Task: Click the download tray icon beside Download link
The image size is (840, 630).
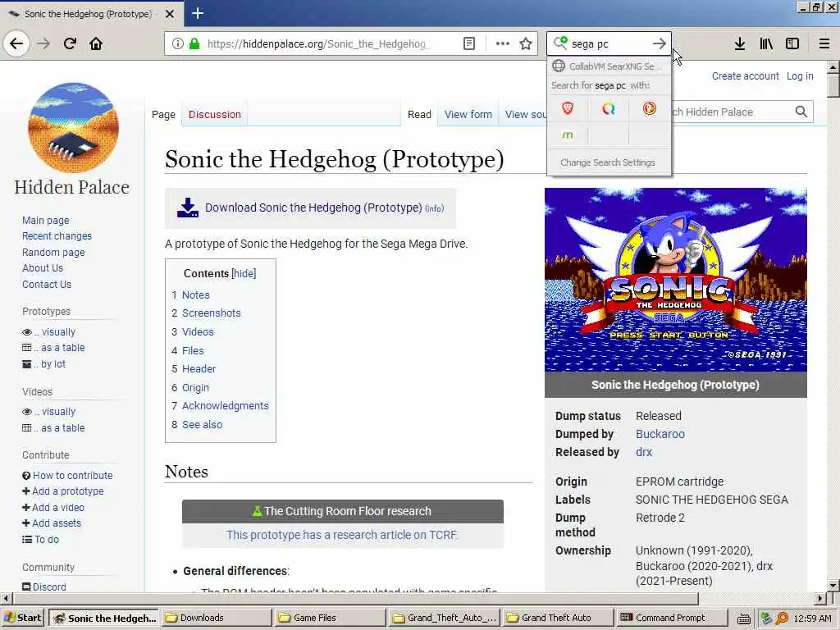Action: [x=188, y=208]
